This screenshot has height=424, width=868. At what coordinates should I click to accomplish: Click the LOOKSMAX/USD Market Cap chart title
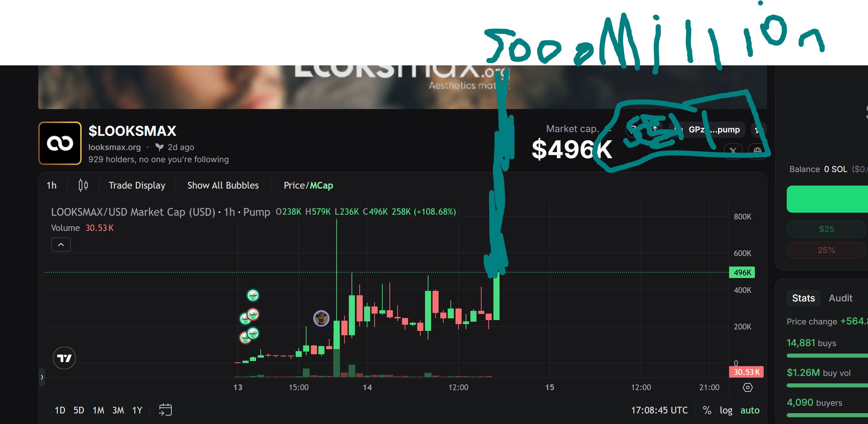pos(161,212)
